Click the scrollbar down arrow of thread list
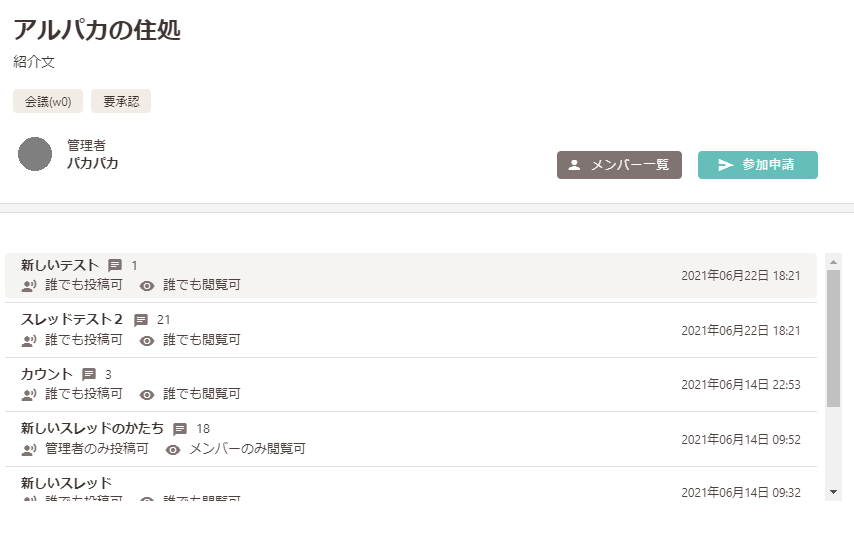Viewport: 854px width, 538px height. pyautogui.click(x=833, y=492)
